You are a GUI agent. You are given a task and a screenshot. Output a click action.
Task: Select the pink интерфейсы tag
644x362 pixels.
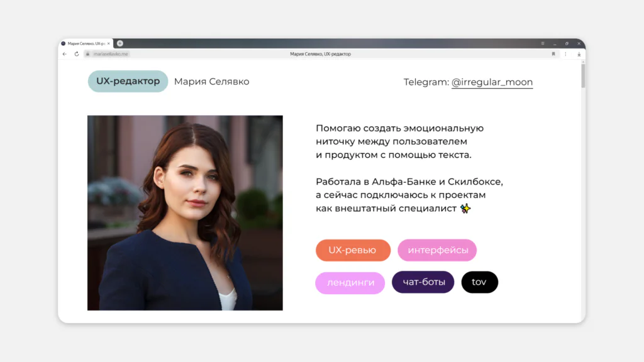point(437,250)
